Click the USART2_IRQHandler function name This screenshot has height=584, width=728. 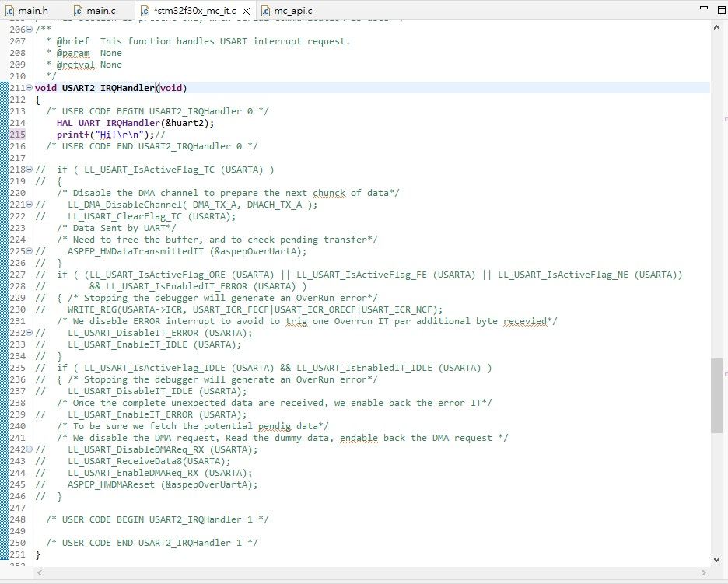(x=107, y=88)
